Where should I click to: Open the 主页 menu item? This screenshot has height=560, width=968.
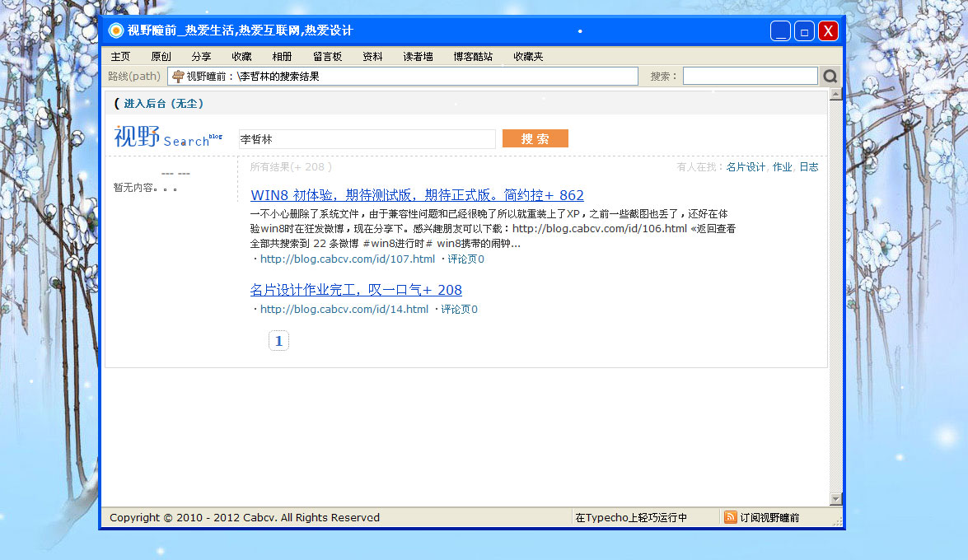tap(120, 56)
